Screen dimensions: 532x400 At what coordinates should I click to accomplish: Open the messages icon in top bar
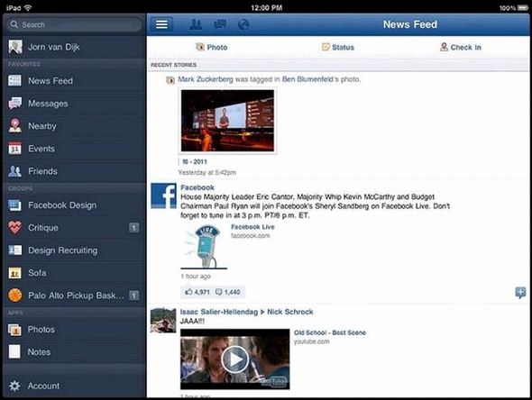[220, 24]
